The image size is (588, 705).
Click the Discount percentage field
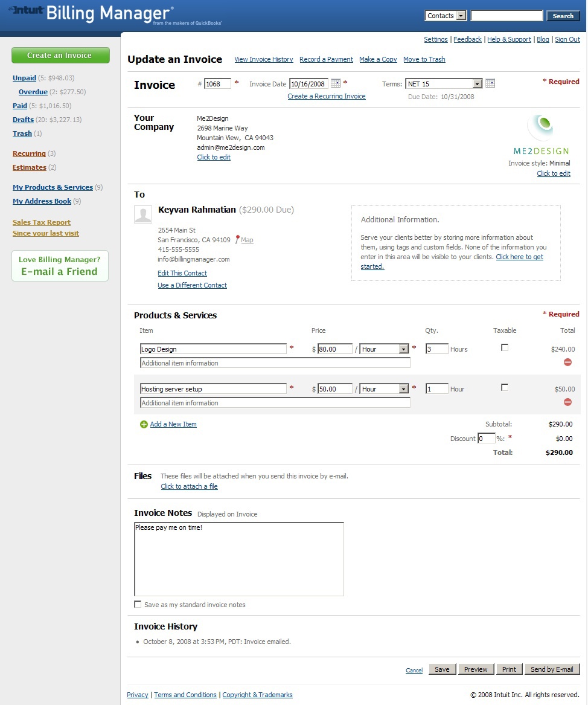pos(486,439)
